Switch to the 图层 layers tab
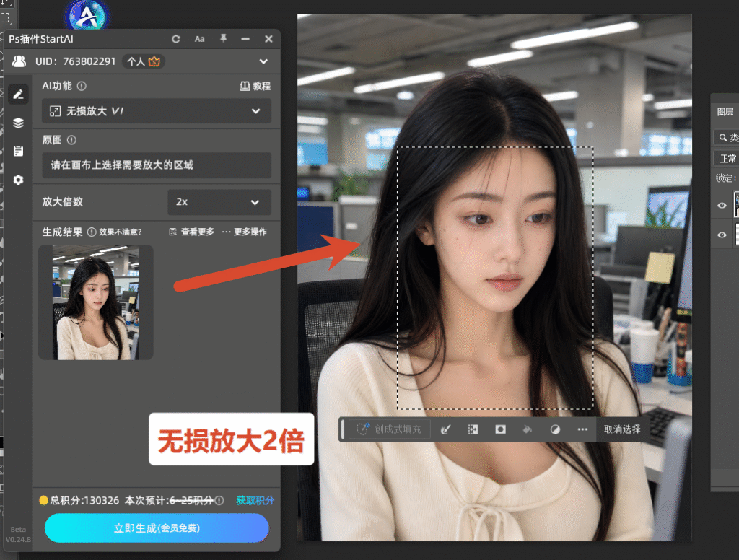739x560 pixels. coord(725,112)
